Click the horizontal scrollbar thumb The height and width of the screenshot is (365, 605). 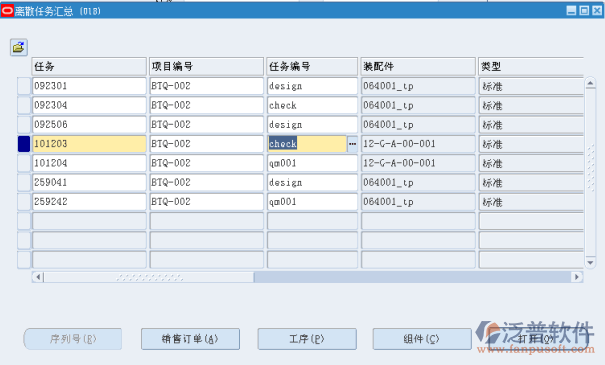point(149,277)
